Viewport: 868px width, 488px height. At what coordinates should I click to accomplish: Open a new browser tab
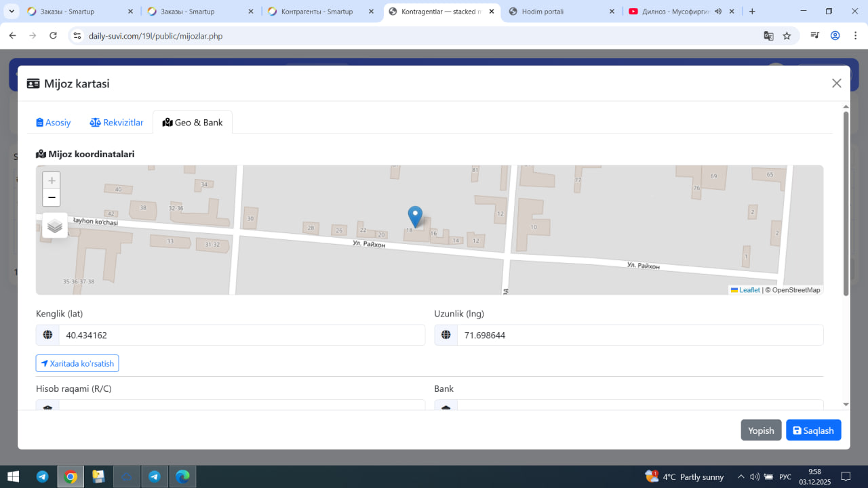(752, 12)
